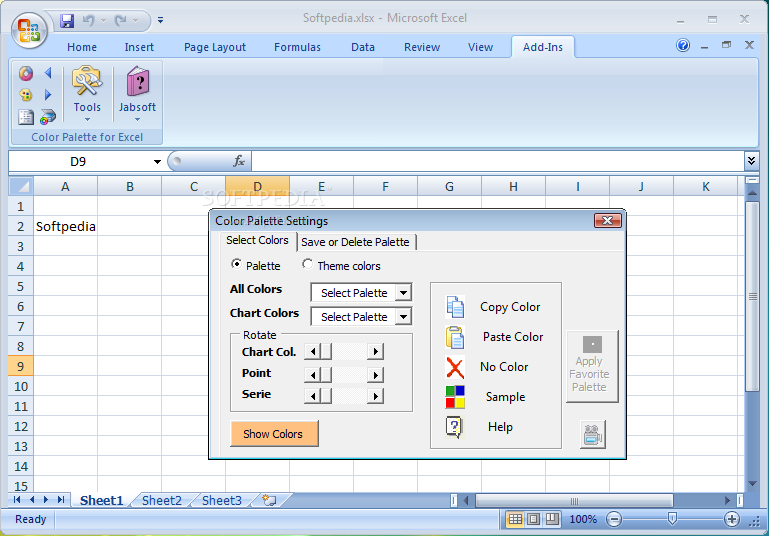Open the Excel Help question mark
The image size is (769, 536).
coord(683,46)
